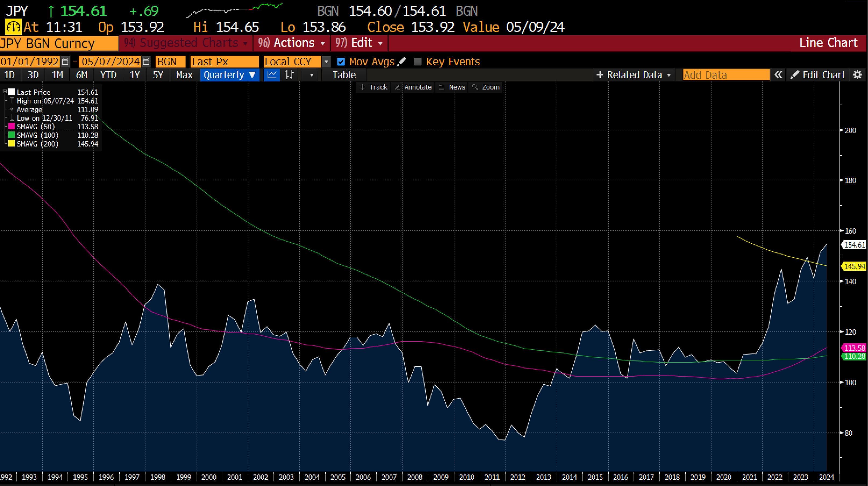Open the Related Data dropdown

click(x=634, y=75)
